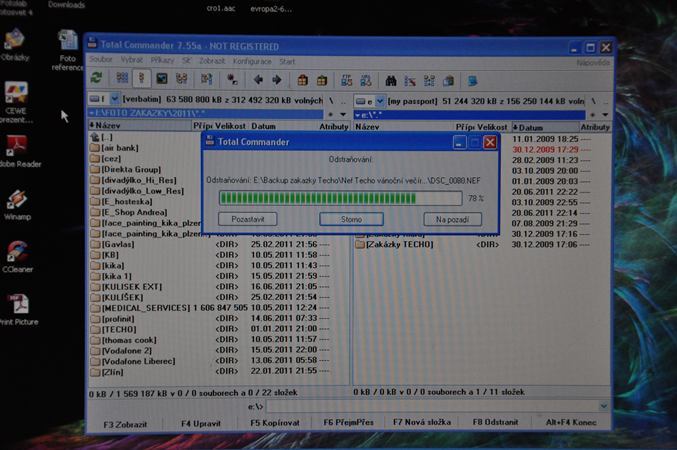Select the Obrázky desktop folder icon
Viewport: 677px width, 450px height.
(15, 44)
